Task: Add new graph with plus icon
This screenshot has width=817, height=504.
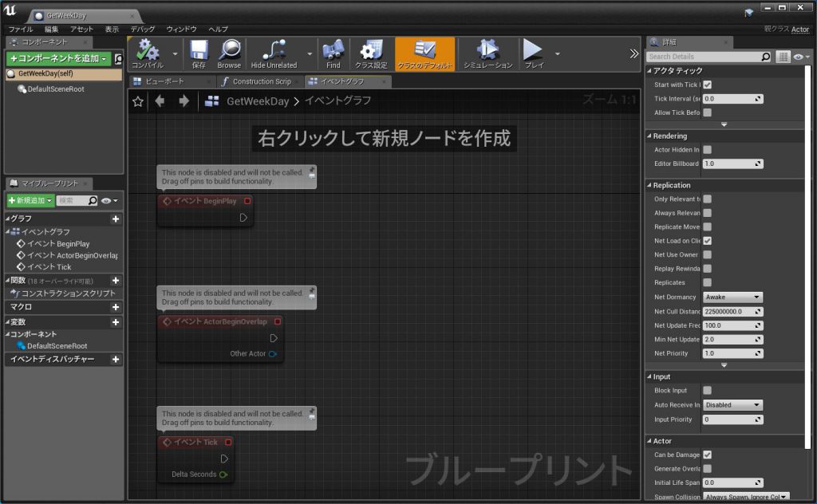Action: pyautogui.click(x=116, y=219)
